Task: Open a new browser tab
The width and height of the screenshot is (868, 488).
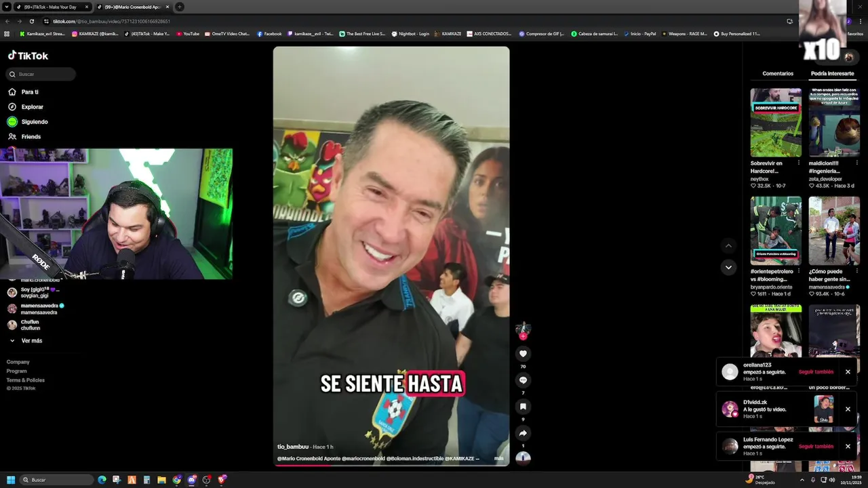Action: tap(180, 7)
